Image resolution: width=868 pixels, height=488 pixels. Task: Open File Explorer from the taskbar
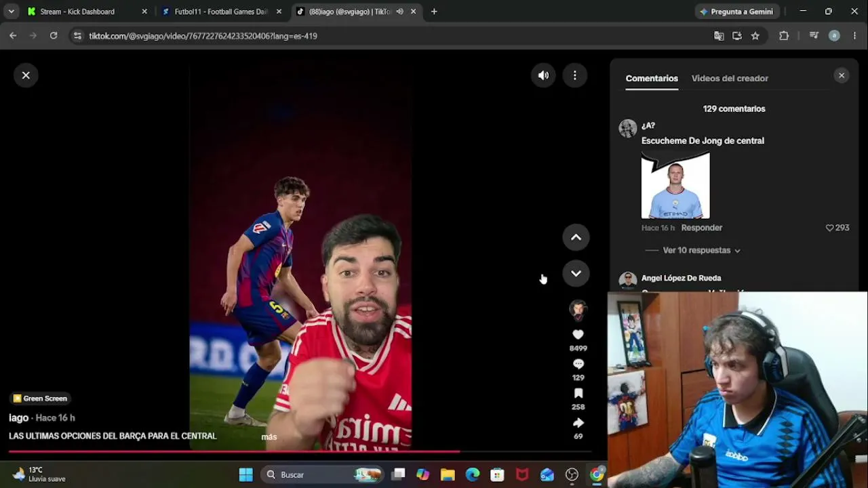coord(448,474)
